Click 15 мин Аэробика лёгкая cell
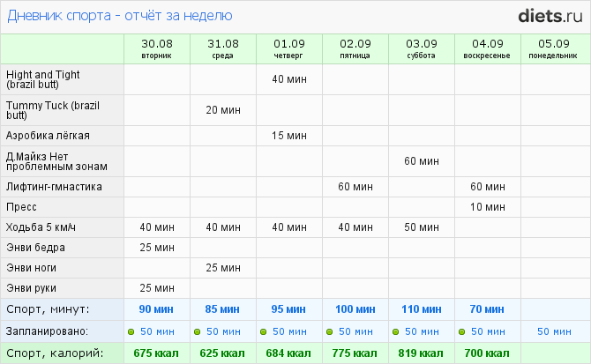The height and width of the screenshot is (364, 591). pyautogui.click(x=289, y=136)
